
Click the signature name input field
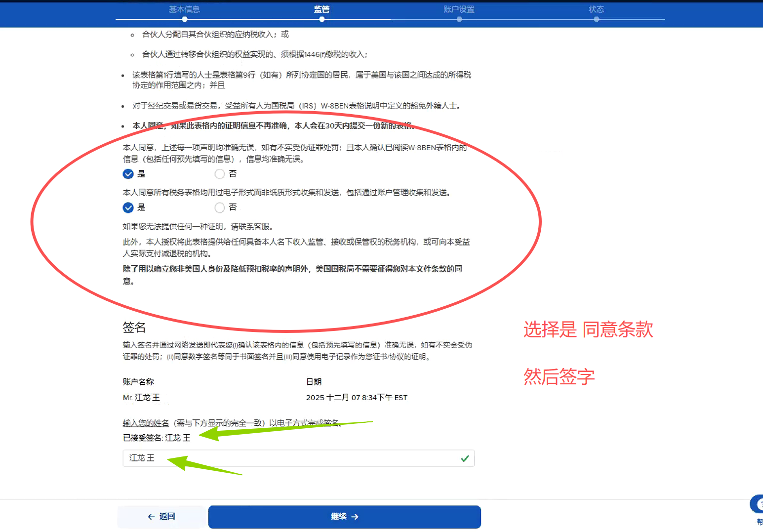[291, 458]
